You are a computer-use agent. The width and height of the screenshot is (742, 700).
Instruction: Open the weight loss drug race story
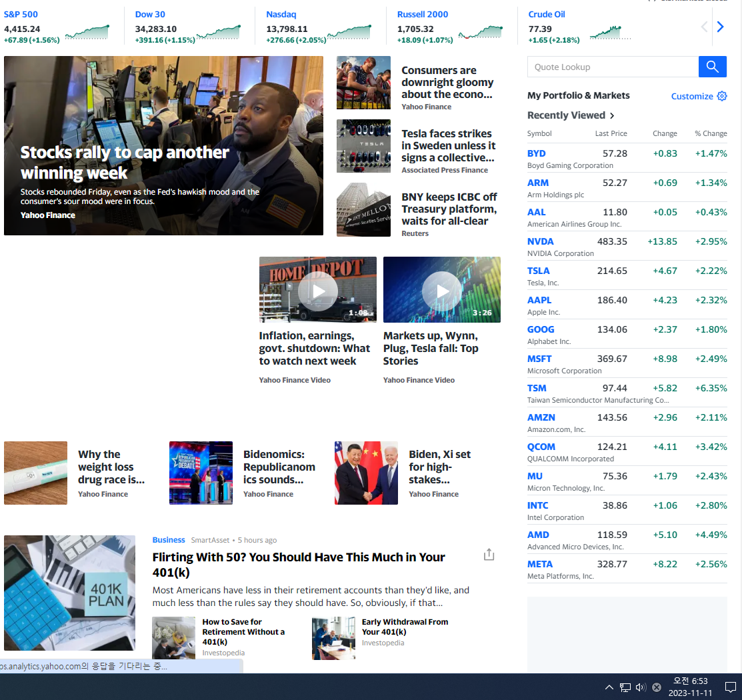[x=111, y=467]
